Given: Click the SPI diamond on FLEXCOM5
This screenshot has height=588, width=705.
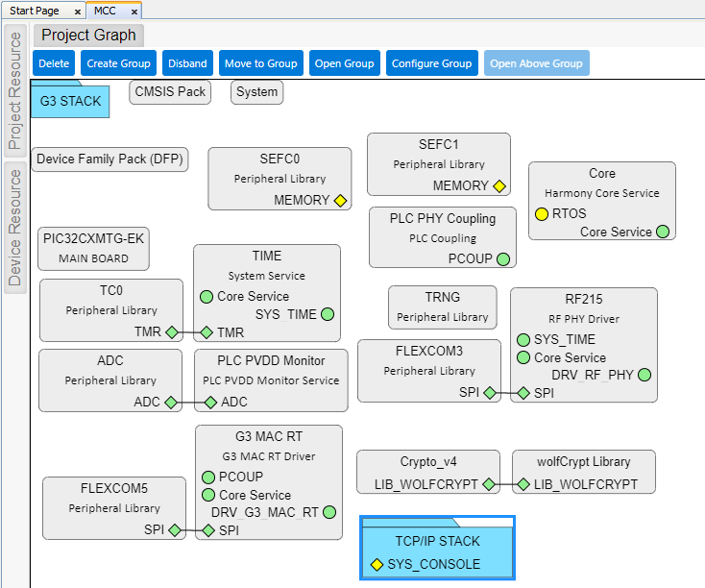Looking at the screenshot, I should pos(175,530).
